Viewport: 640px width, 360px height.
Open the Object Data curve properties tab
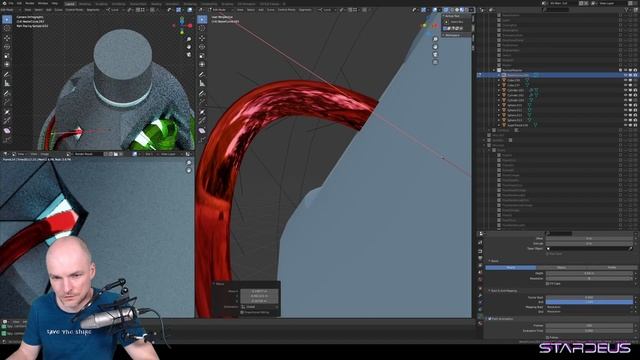coord(480,316)
